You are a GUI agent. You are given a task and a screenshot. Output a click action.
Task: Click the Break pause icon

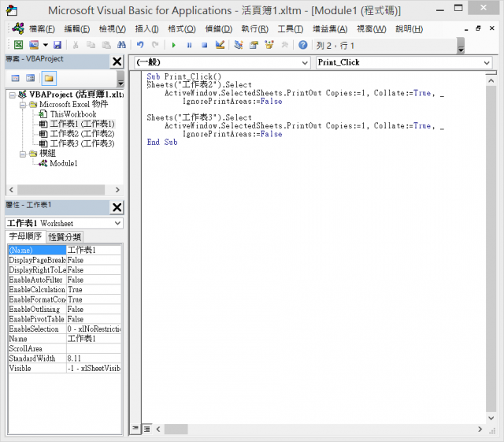click(189, 45)
